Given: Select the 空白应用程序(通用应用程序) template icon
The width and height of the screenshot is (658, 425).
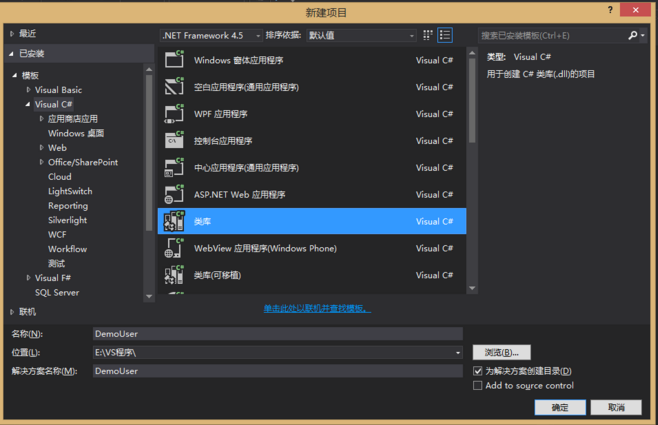Looking at the screenshot, I should pos(174,86).
